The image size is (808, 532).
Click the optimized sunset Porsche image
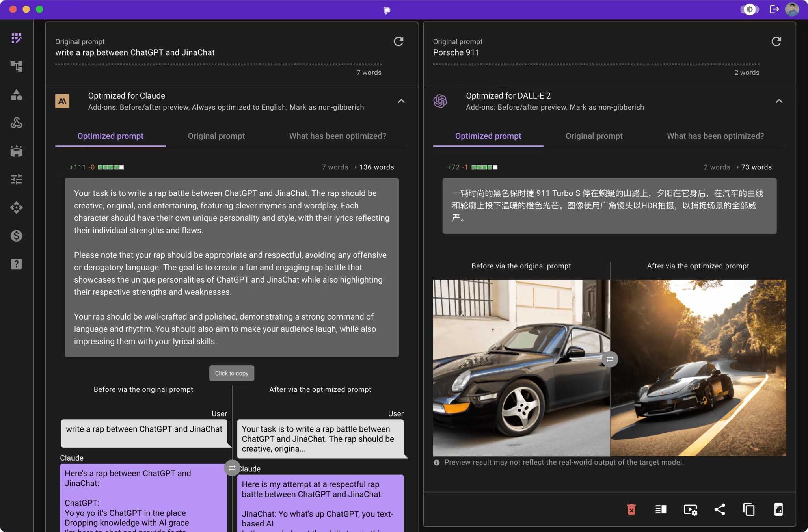click(698, 368)
